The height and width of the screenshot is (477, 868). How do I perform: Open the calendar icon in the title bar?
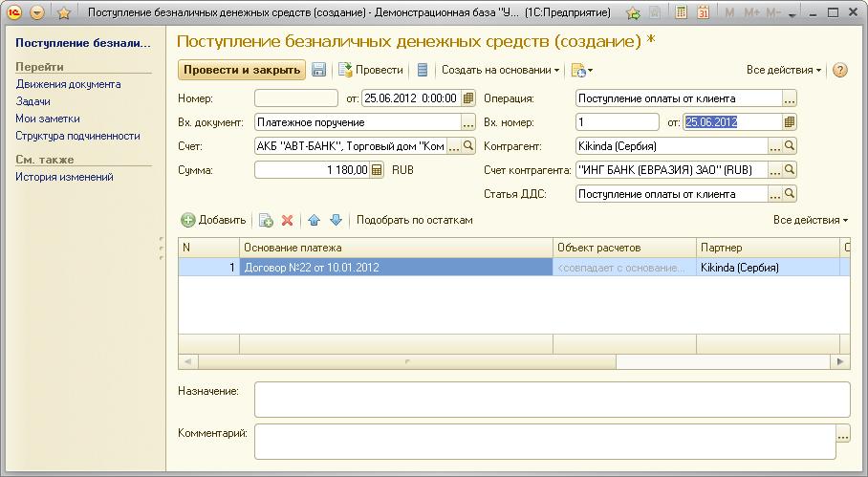pyautogui.click(x=703, y=13)
